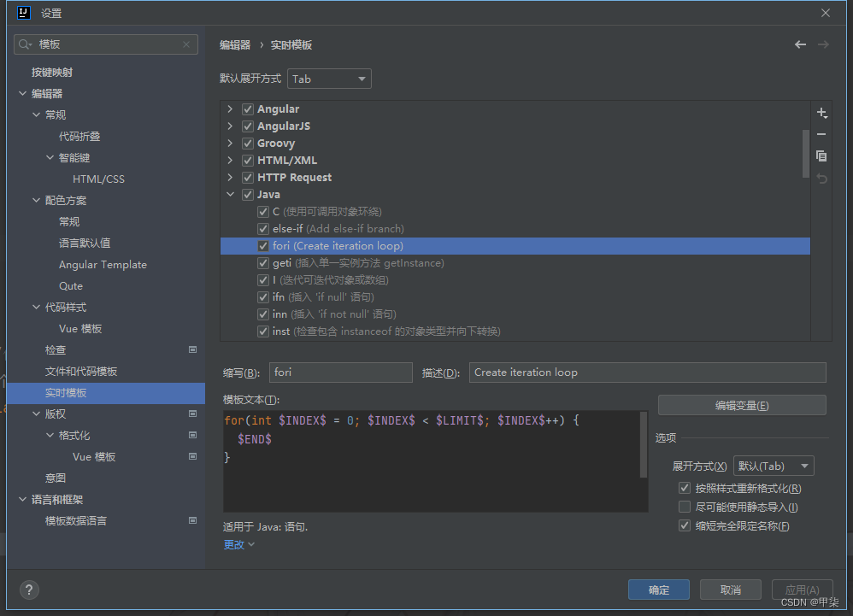The width and height of the screenshot is (853, 616).
Task: Open the 按键映射 settings page
Action: pos(54,72)
